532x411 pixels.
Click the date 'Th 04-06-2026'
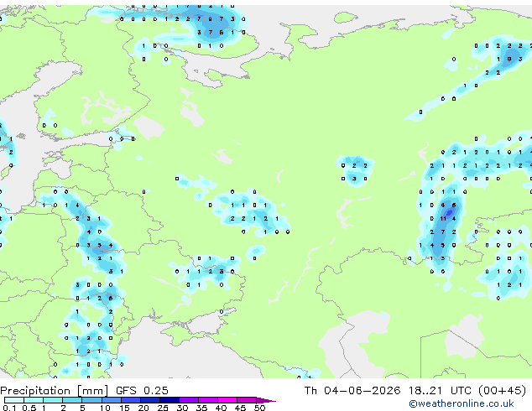click(352, 391)
